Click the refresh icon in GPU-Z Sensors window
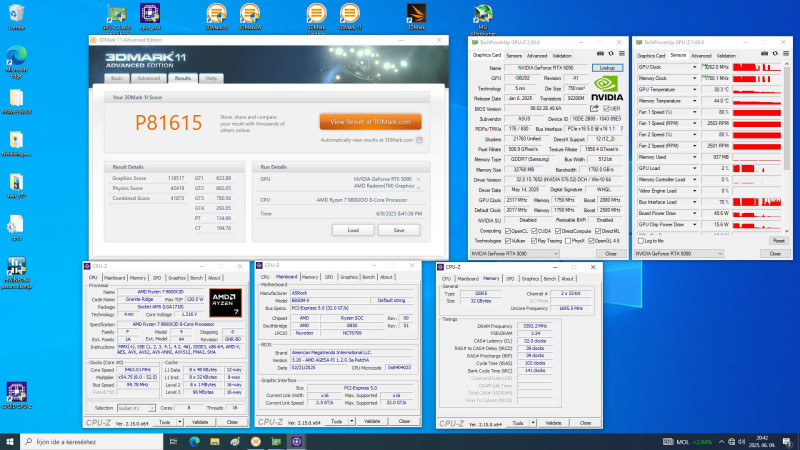This screenshot has width=800, height=450. [775, 54]
